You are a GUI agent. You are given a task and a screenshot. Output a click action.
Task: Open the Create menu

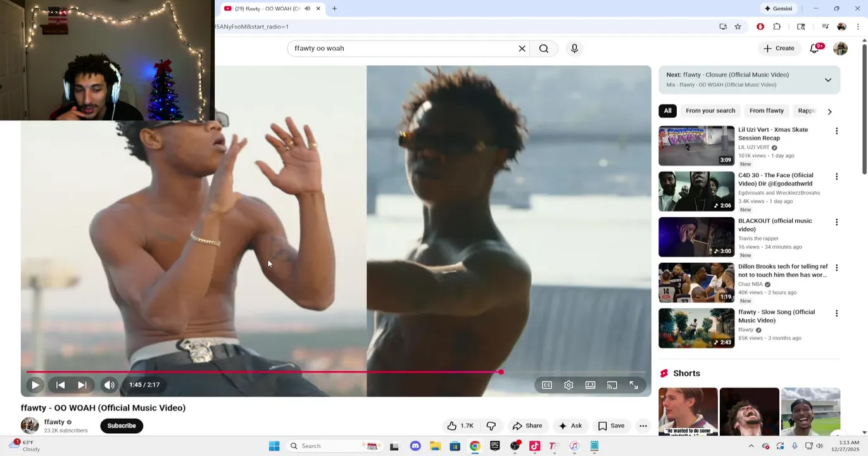click(x=779, y=48)
